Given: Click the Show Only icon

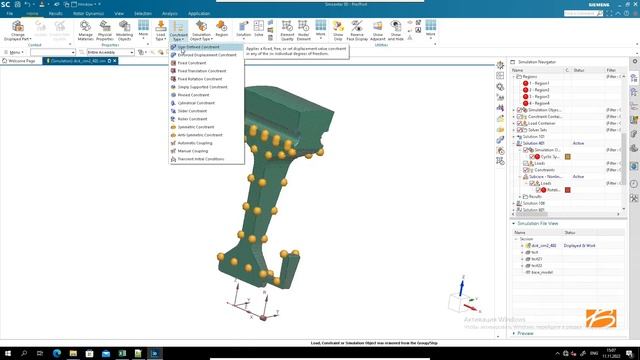Looking at the screenshot, I should [338, 30].
